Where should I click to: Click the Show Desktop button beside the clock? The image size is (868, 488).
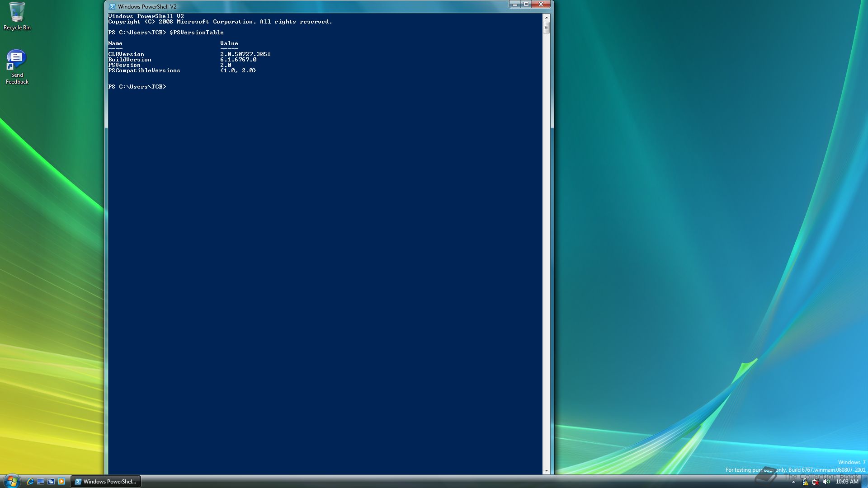coord(864,482)
